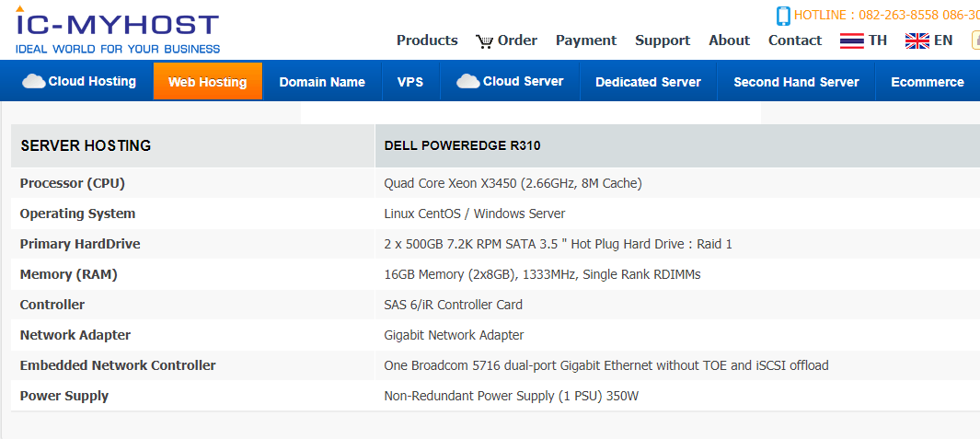Open the Second Hand Server tab

[796, 81]
